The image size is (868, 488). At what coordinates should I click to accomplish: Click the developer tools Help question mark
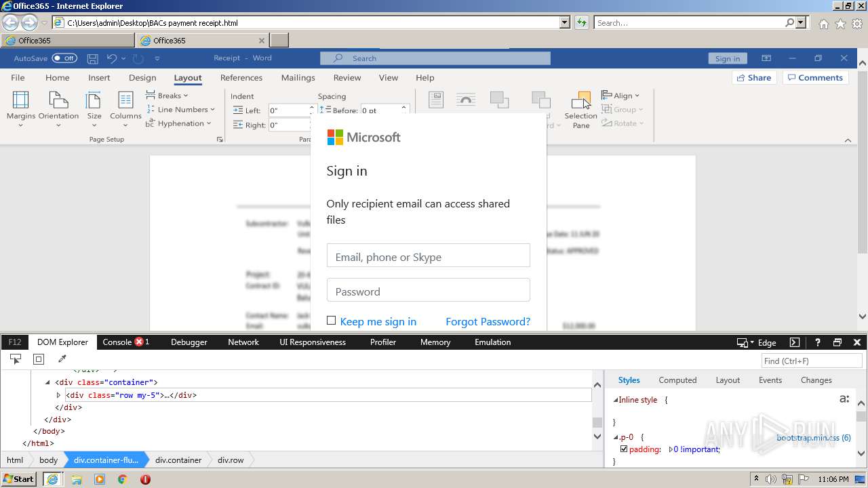pyautogui.click(x=818, y=342)
